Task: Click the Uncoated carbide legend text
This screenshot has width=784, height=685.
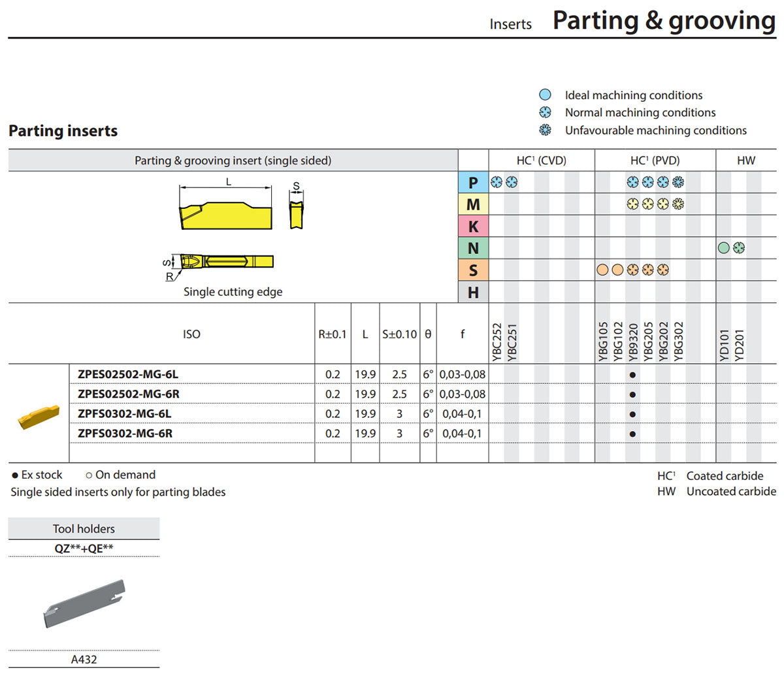Action: click(731, 492)
